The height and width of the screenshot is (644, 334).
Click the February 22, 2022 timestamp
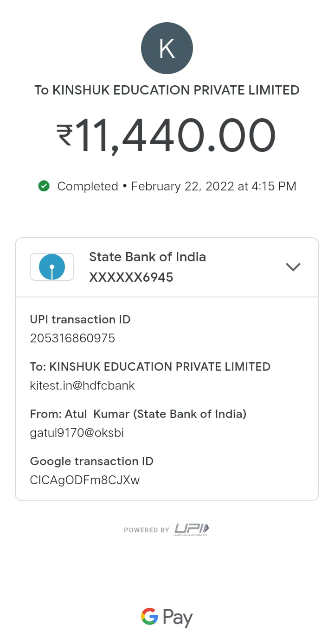pyautogui.click(x=213, y=186)
